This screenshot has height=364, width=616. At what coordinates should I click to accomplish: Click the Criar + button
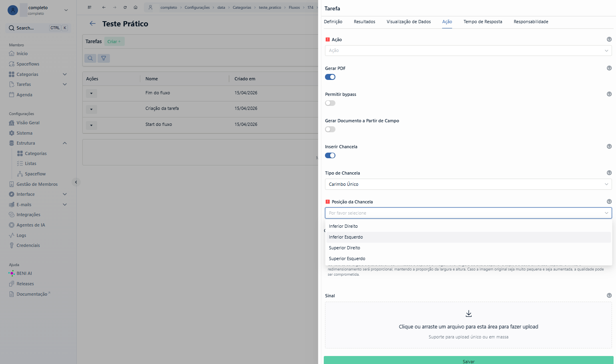114,42
